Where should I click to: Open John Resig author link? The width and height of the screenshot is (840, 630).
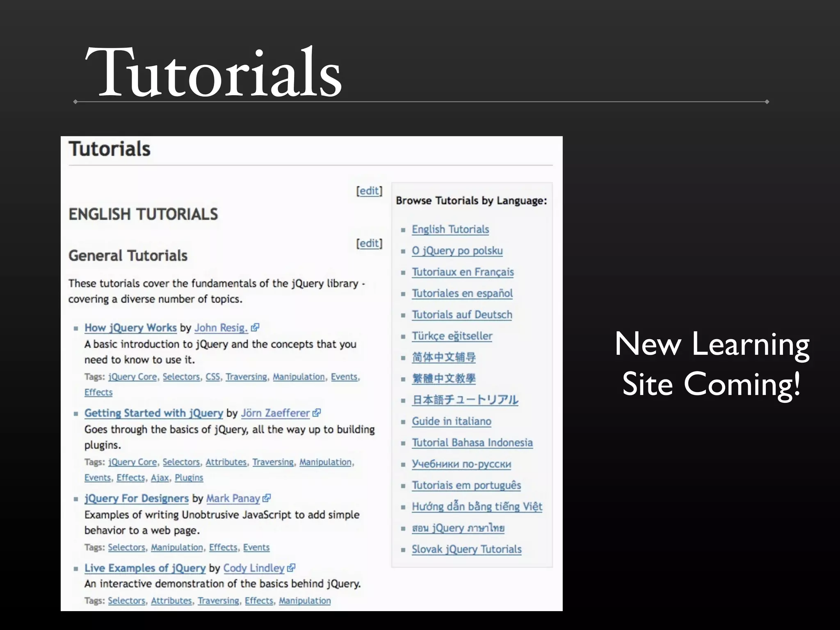[221, 328]
